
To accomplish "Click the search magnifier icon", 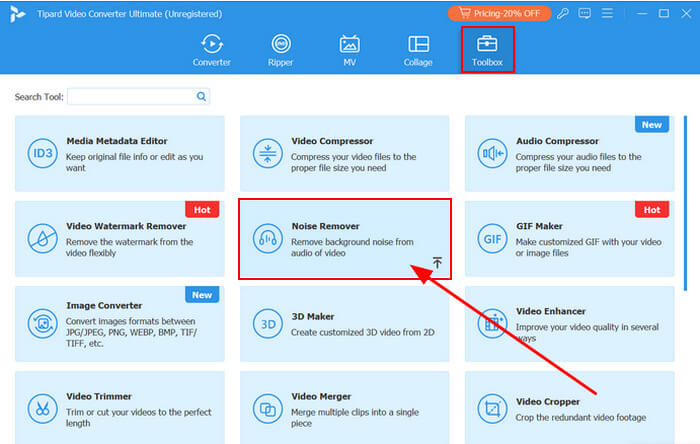I will coord(201,97).
